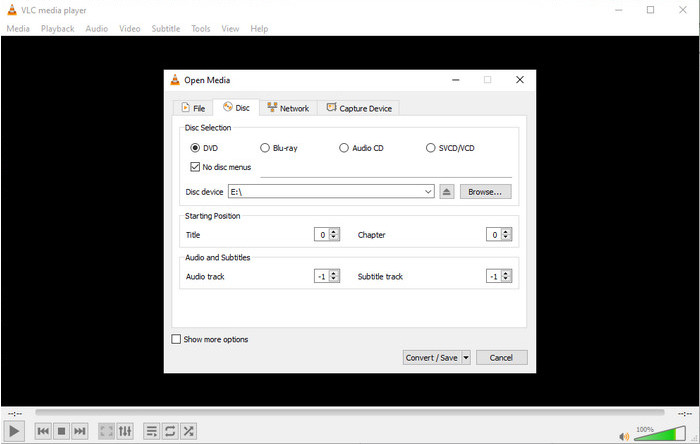Stop playback with the Stop button
700x444 pixels.
coord(62,431)
